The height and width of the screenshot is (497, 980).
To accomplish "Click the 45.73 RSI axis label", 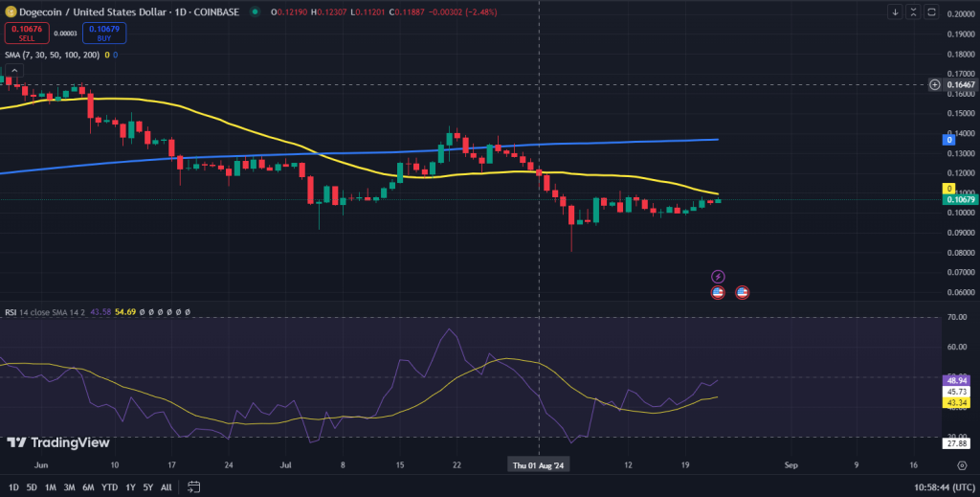I will pyautogui.click(x=957, y=392).
